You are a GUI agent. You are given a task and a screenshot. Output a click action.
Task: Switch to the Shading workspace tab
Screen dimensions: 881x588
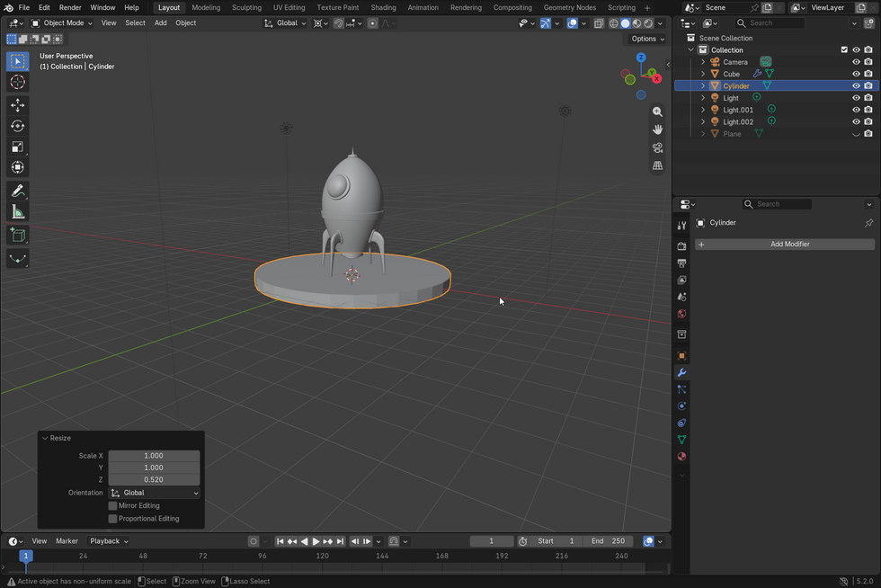tap(383, 8)
